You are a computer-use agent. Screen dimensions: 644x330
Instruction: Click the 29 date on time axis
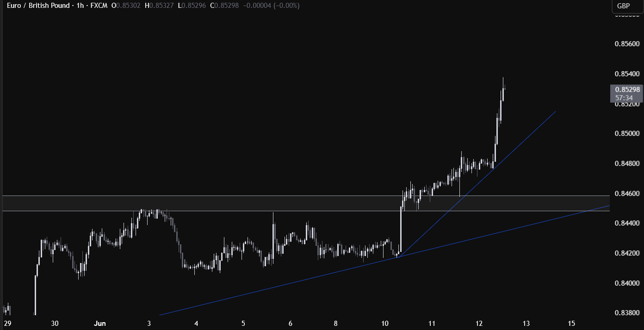click(7, 323)
